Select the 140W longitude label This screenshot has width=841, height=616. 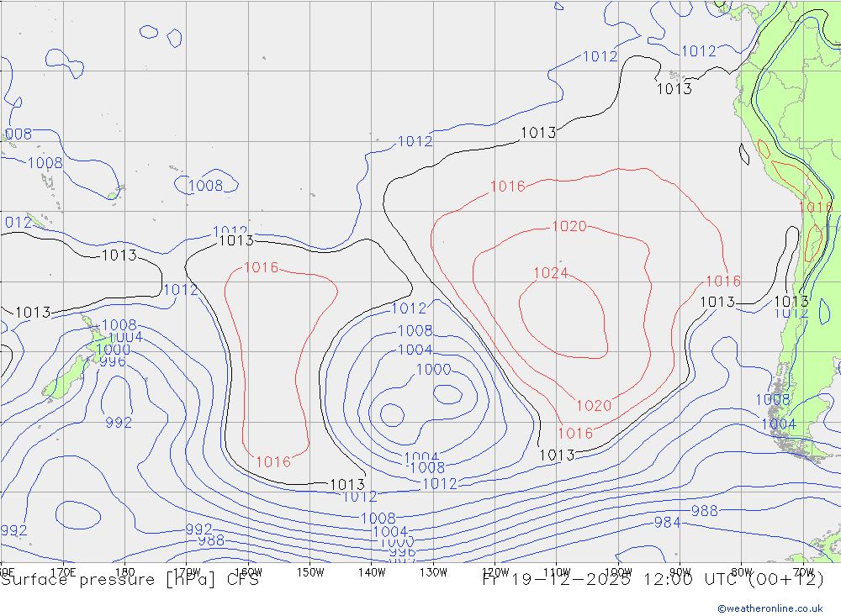tap(372, 572)
